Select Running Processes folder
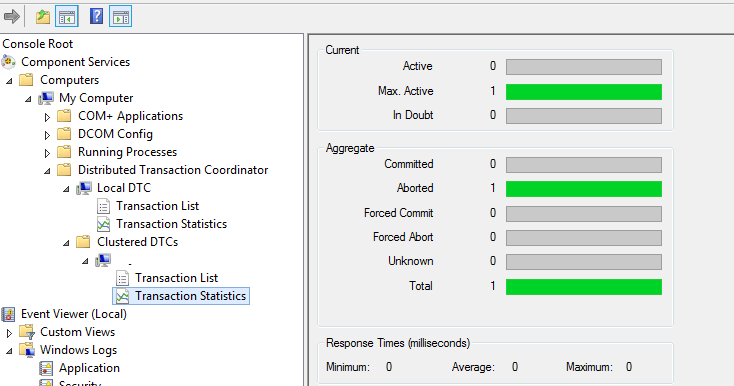 [x=127, y=152]
